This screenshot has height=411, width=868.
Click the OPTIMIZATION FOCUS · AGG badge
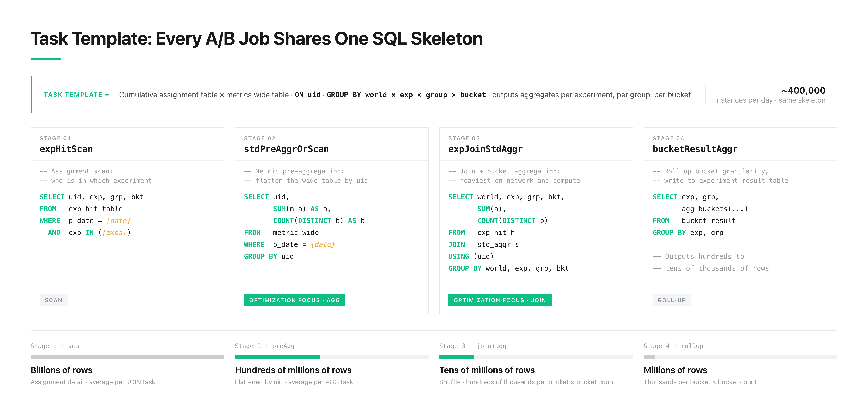294,300
